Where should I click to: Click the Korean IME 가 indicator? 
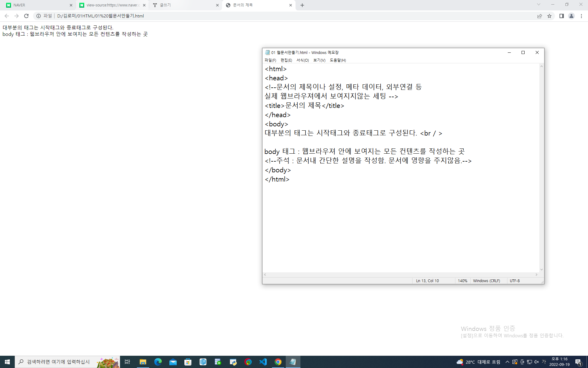pos(544,362)
